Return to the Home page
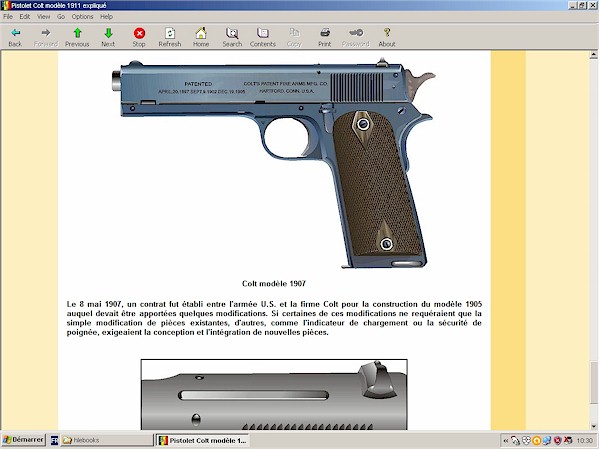Image resolution: width=600 pixels, height=450 pixels. [201, 37]
